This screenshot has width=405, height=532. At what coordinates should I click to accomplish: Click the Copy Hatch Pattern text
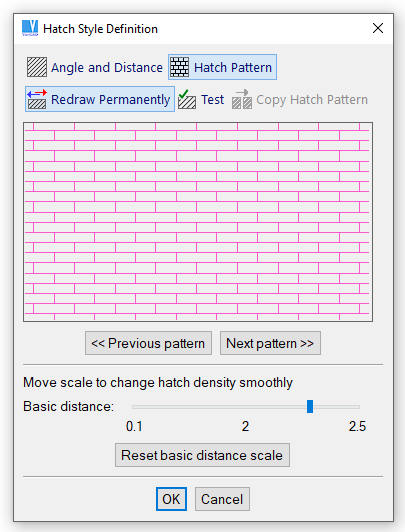tap(312, 100)
